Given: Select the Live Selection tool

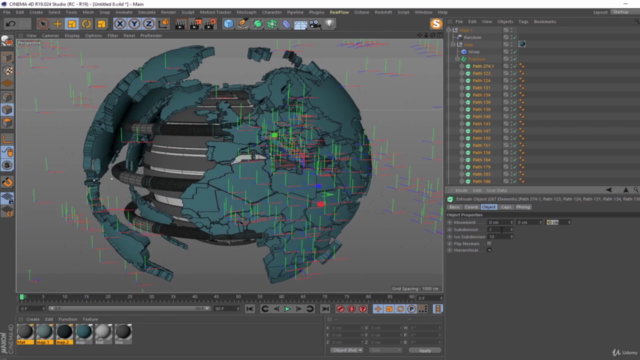Looking at the screenshot, I should click(43, 24).
